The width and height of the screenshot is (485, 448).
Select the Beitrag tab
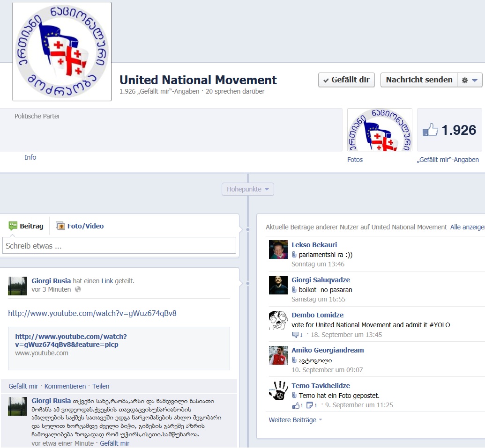[x=26, y=226]
